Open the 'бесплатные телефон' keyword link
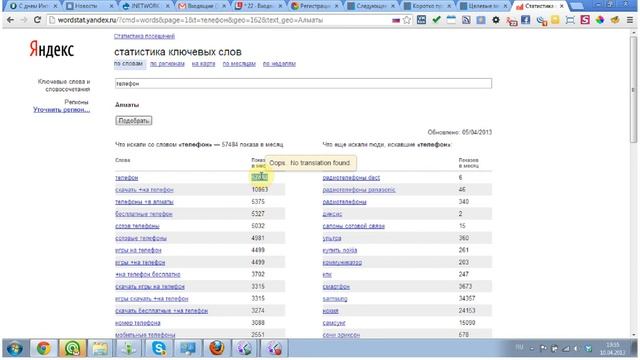This screenshot has height=360, width=640. coord(144,214)
